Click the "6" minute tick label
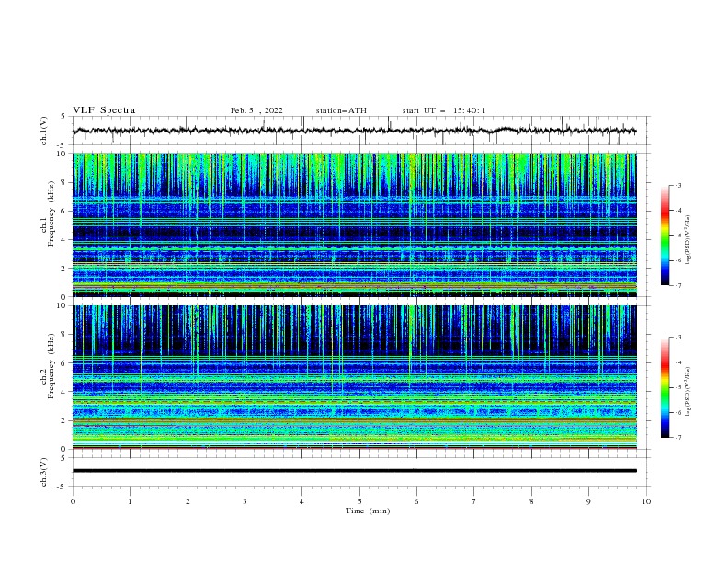Image resolution: width=728 pixels, height=563 pixels. click(416, 501)
